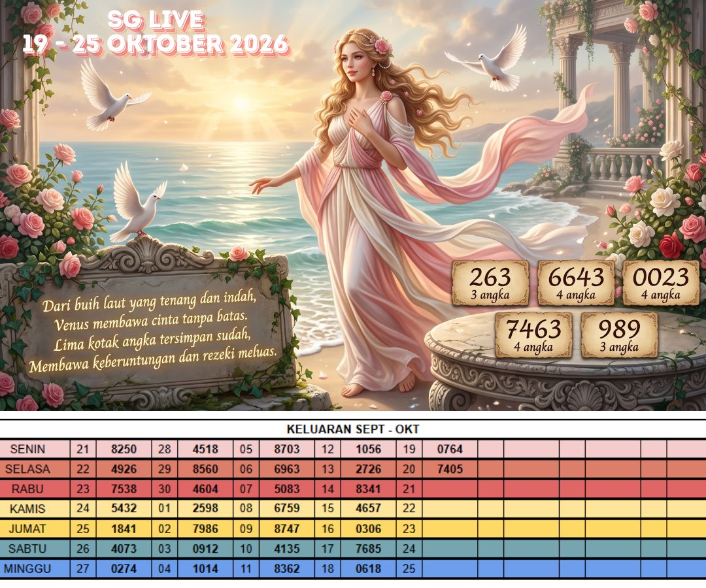Click result cell 7405
Screen dimensions: 706x588
450,469
